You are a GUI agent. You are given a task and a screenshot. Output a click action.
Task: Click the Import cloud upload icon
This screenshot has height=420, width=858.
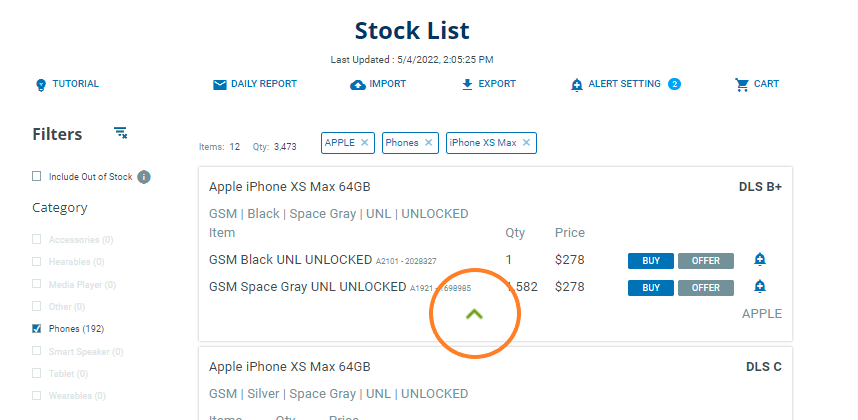(357, 85)
